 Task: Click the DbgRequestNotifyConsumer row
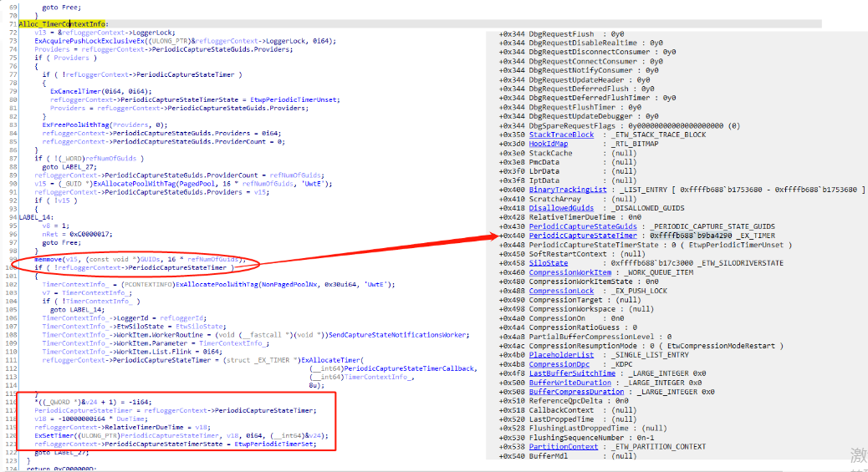click(579, 70)
